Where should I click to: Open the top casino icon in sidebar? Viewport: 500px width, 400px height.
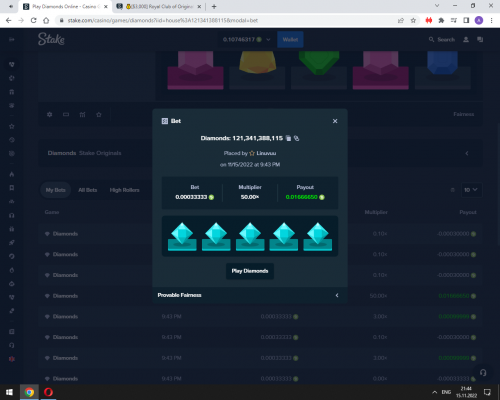click(x=12, y=64)
